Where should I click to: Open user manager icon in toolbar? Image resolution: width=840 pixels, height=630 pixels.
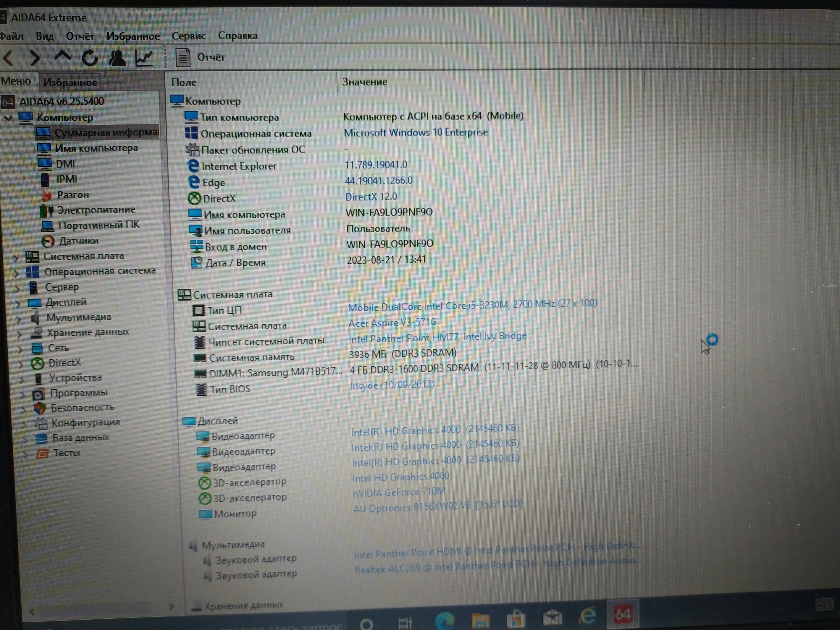click(117, 58)
